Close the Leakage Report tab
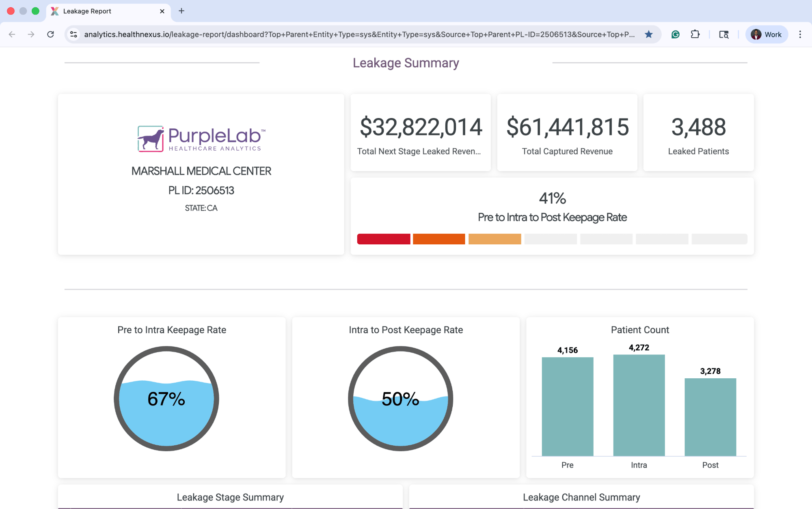This screenshot has width=812, height=509. pos(162,11)
